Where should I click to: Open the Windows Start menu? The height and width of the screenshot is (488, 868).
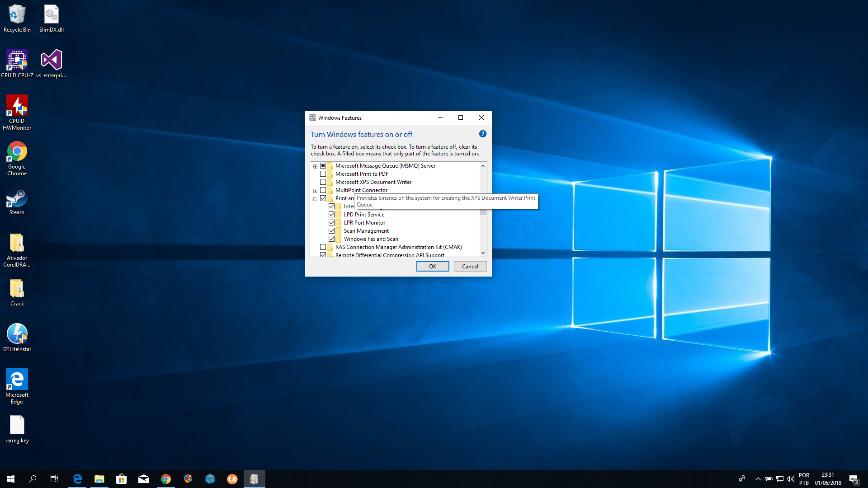coord(11,479)
